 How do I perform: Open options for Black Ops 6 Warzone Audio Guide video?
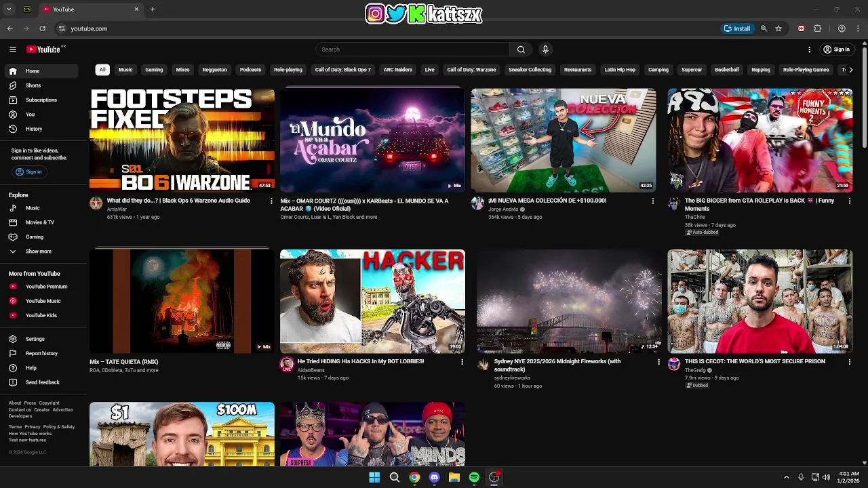[x=271, y=201]
